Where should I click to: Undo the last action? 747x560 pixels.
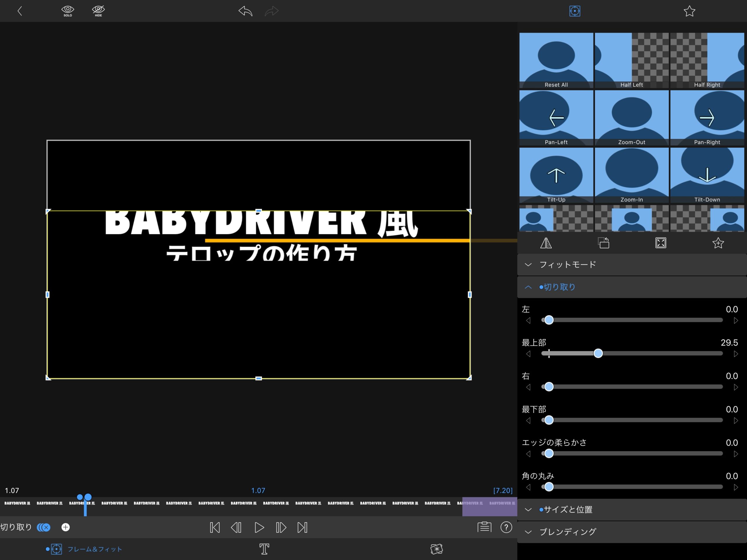pos(245,11)
